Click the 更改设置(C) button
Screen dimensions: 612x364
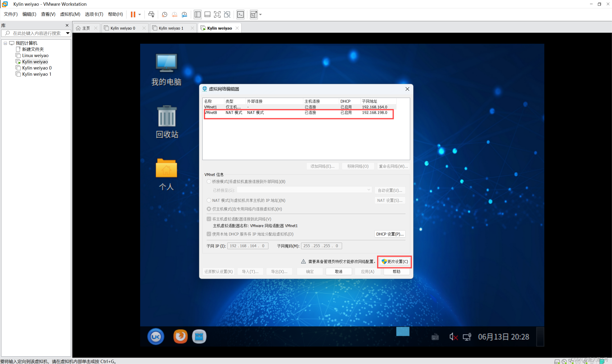pyautogui.click(x=395, y=262)
